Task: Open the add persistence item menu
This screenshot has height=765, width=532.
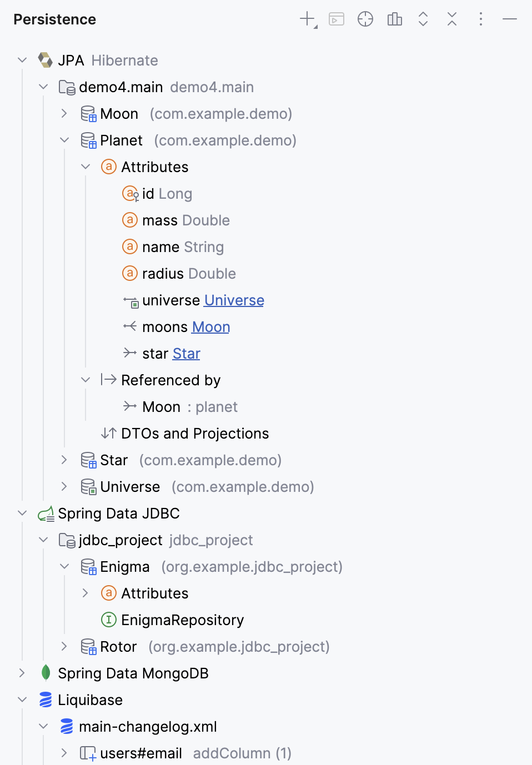Action: tap(307, 18)
